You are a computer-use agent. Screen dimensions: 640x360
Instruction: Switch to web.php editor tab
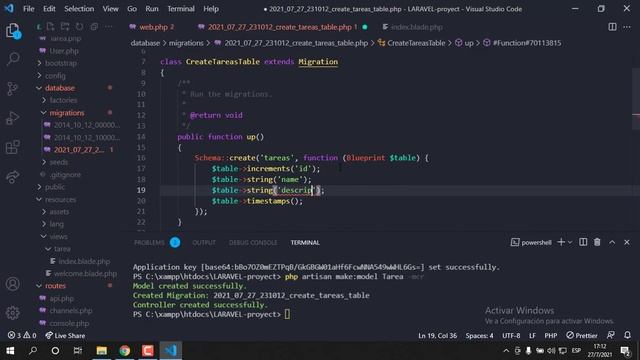(153, 27)
